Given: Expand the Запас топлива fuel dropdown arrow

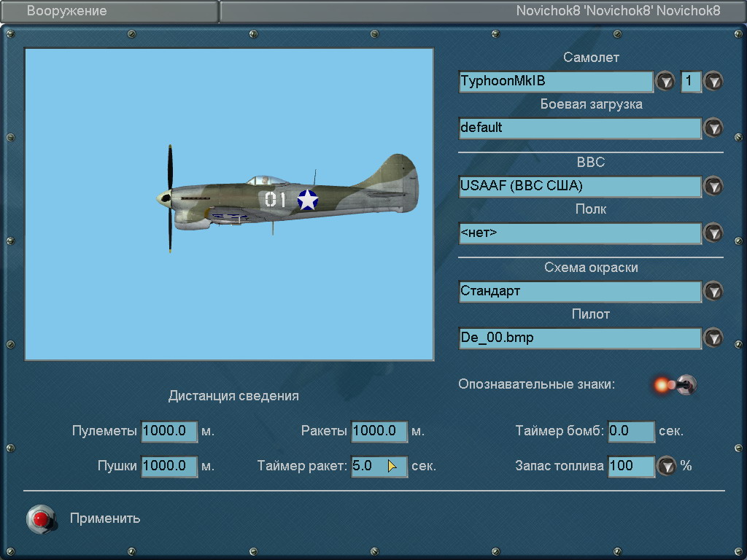Looking at the screenshot, I should tap(666, 466).
